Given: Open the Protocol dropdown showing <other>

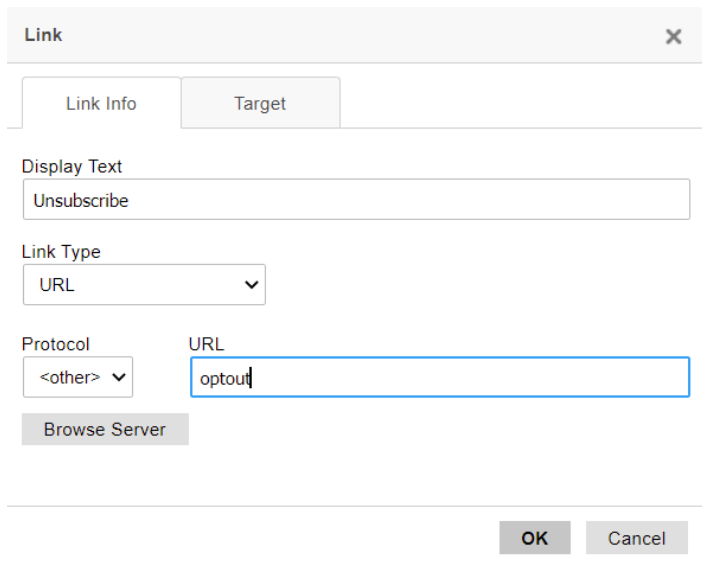Looking at the screenshot, I should point(78,377).
